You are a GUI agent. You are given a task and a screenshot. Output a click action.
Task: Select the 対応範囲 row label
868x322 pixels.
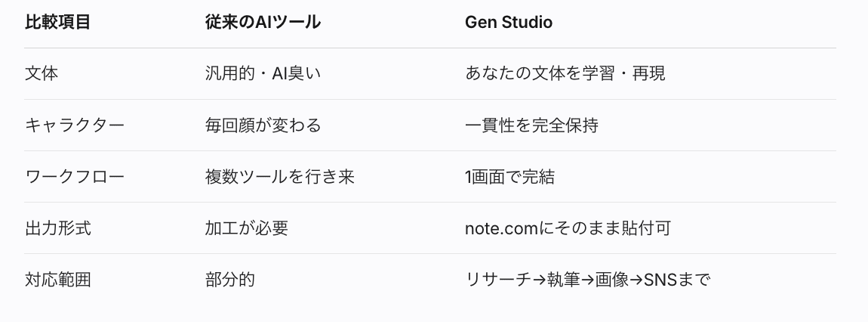58,280
